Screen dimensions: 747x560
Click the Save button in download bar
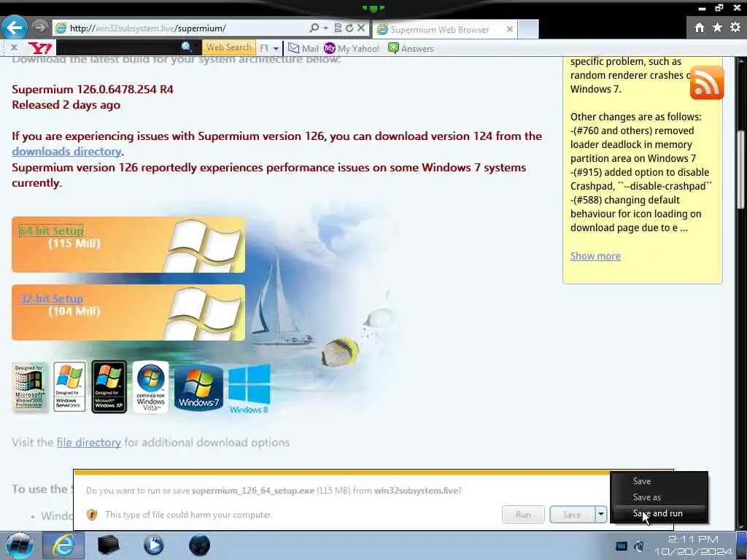572,514
